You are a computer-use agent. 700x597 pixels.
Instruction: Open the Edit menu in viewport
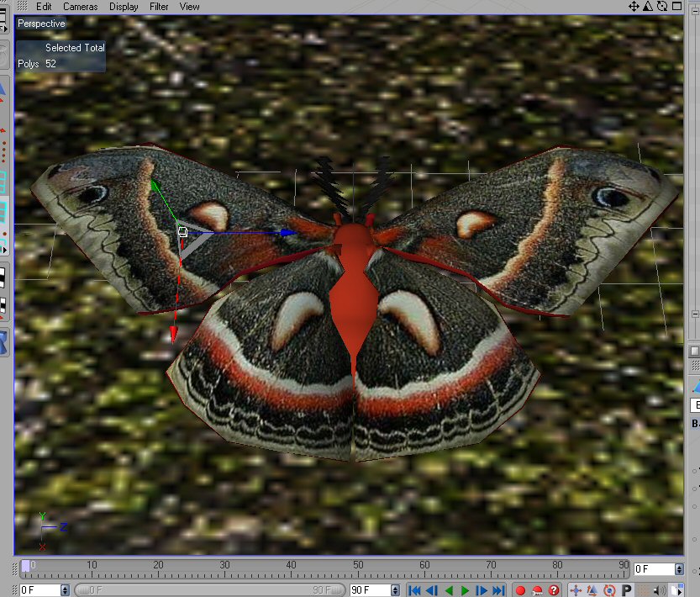click(x=44, y=6)
